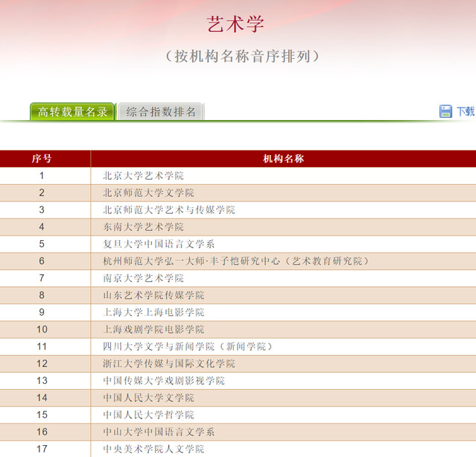
Task: Open 山东艺术学院传媒学院 entry
Action: [x=153, y=295]
